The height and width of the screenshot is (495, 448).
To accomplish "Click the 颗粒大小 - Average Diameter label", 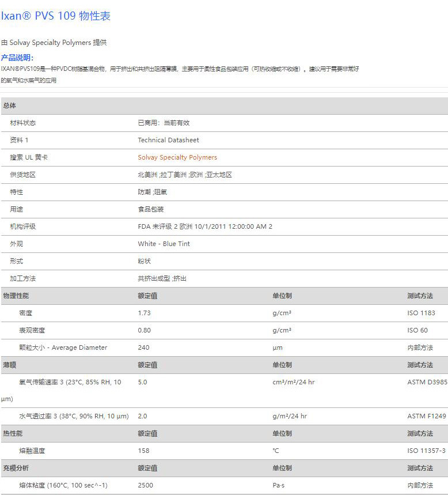I will point(63,347).
